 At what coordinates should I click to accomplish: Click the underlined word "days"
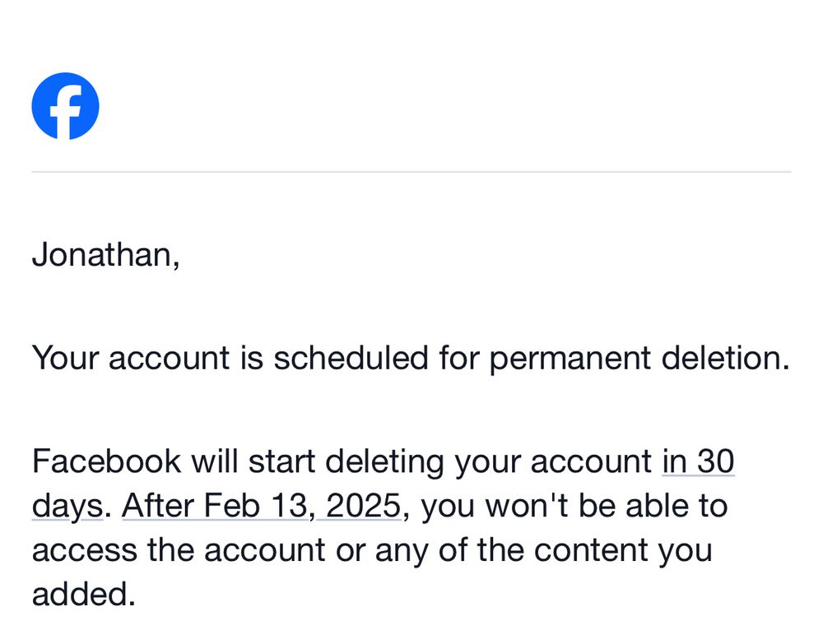[x=67, y=507]
